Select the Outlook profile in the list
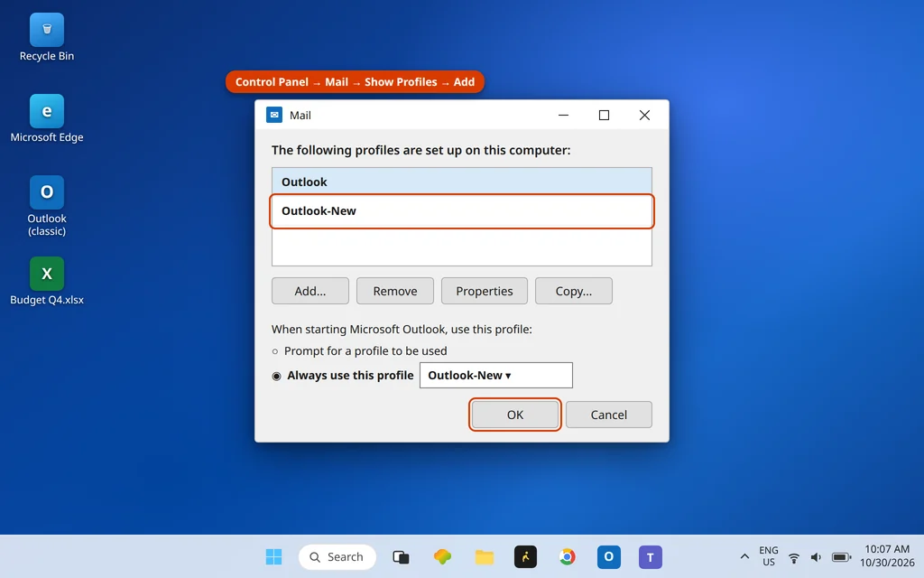The image size is (924, 578). [461, 182]
